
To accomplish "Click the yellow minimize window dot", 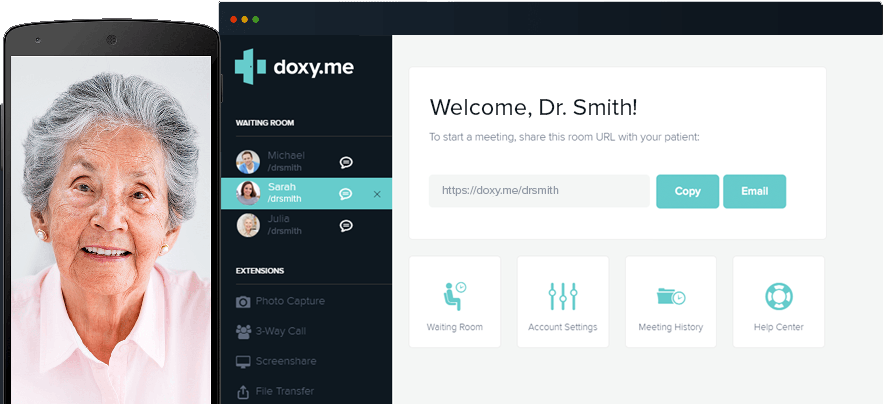I will [244, 19].
